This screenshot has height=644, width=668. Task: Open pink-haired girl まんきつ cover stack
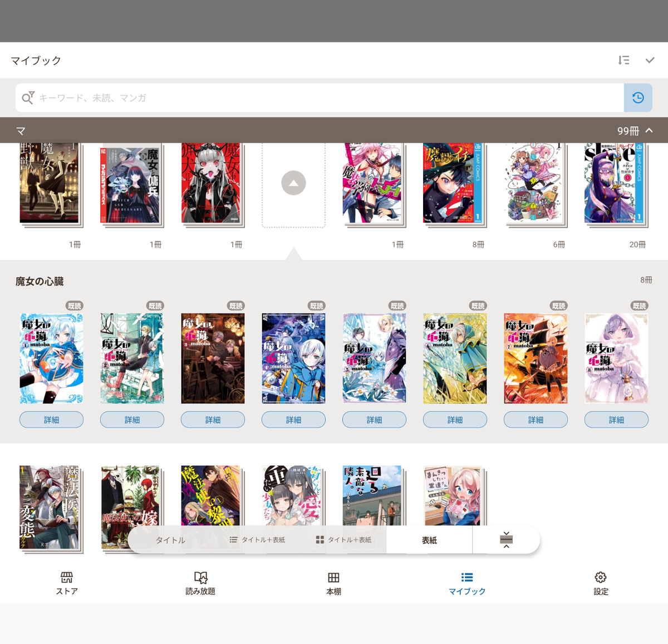pyautogui.click(x=455, y=495)
